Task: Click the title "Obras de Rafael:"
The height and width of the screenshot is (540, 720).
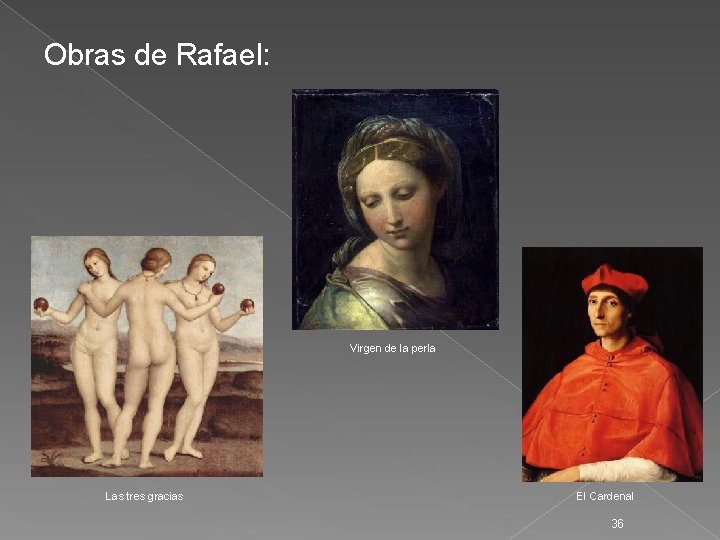Action: [157, 55]
